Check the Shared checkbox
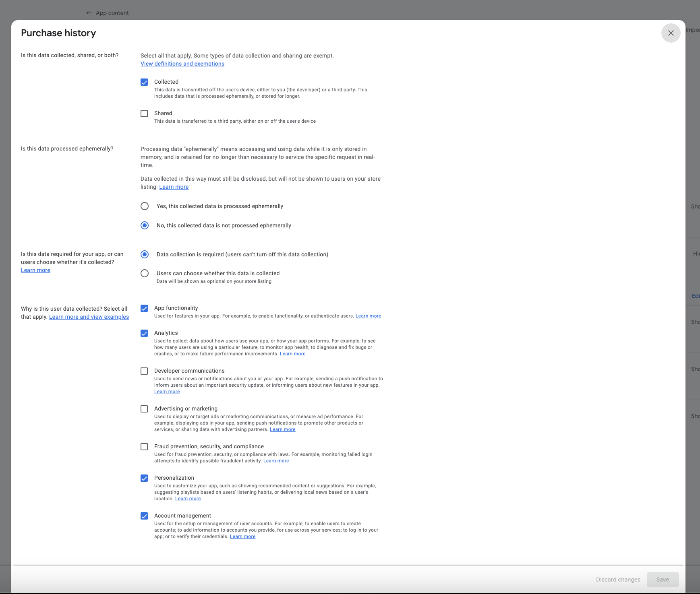Screen dimensions: 700x594 144,113
